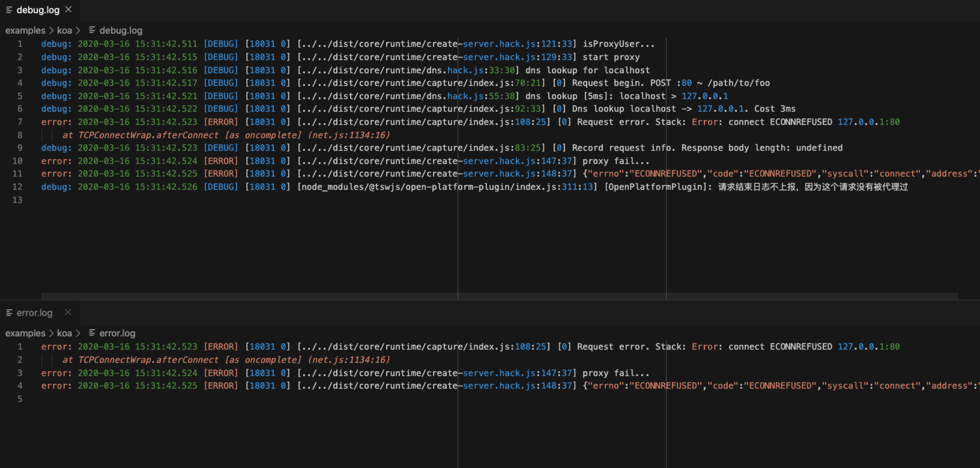This screenshot has height=468, width=980.
Task: Click line number 7 in debug.log
Action: (20, 122)
